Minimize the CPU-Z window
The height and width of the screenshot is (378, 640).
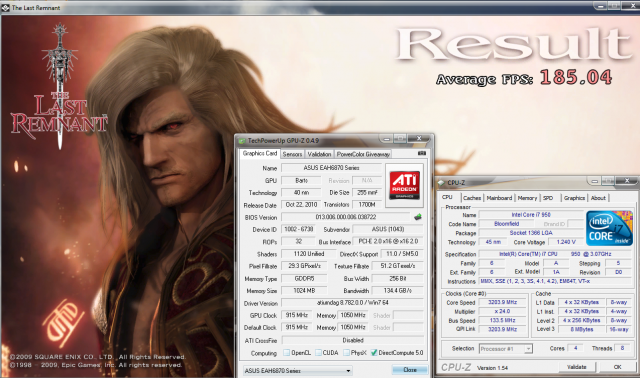(x=594, y=181)
